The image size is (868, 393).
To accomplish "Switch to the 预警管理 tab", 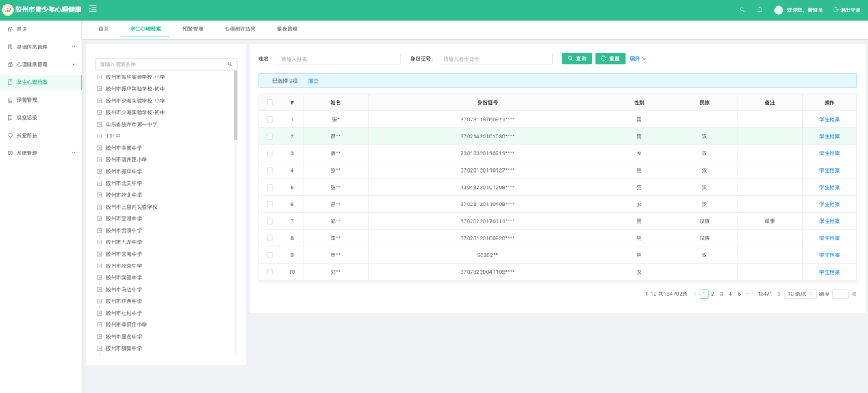I will click(x=192, y=29).
